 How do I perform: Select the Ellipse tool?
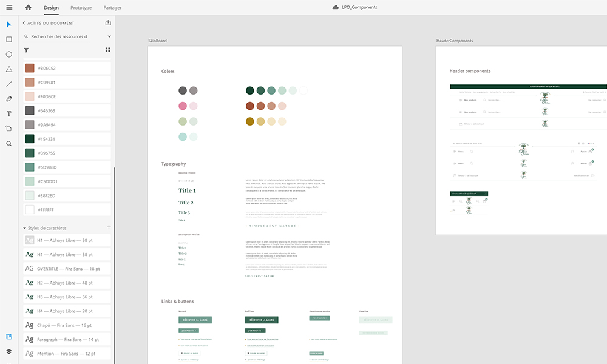[x=9, y=54]
